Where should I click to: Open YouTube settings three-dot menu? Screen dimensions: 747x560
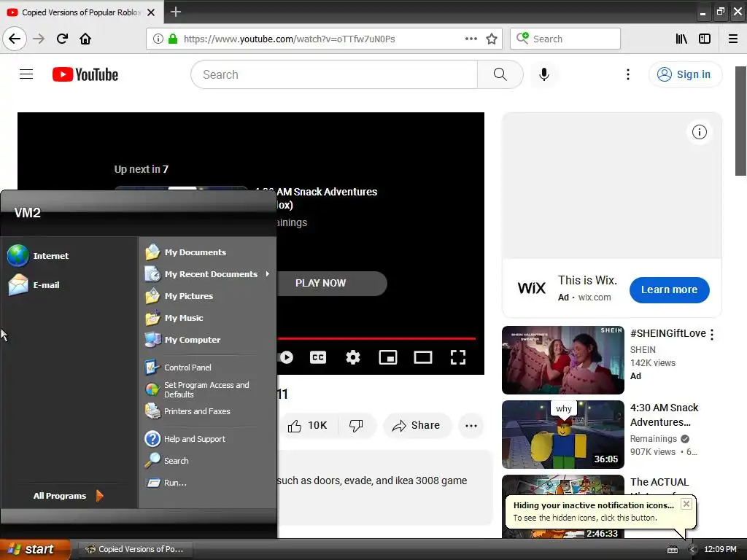(x=628, y=74)
